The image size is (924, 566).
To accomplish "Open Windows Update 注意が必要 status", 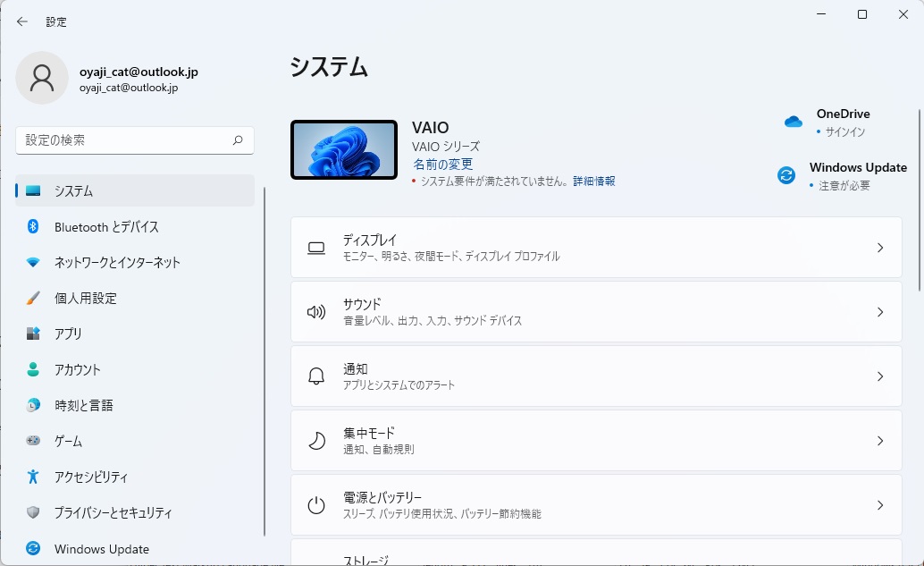I will click(844, 186).
